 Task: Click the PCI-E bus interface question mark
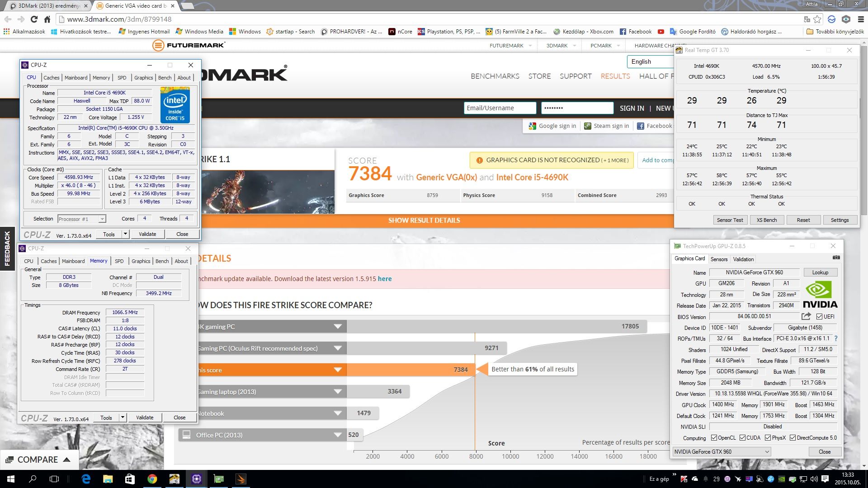(835, 338)
